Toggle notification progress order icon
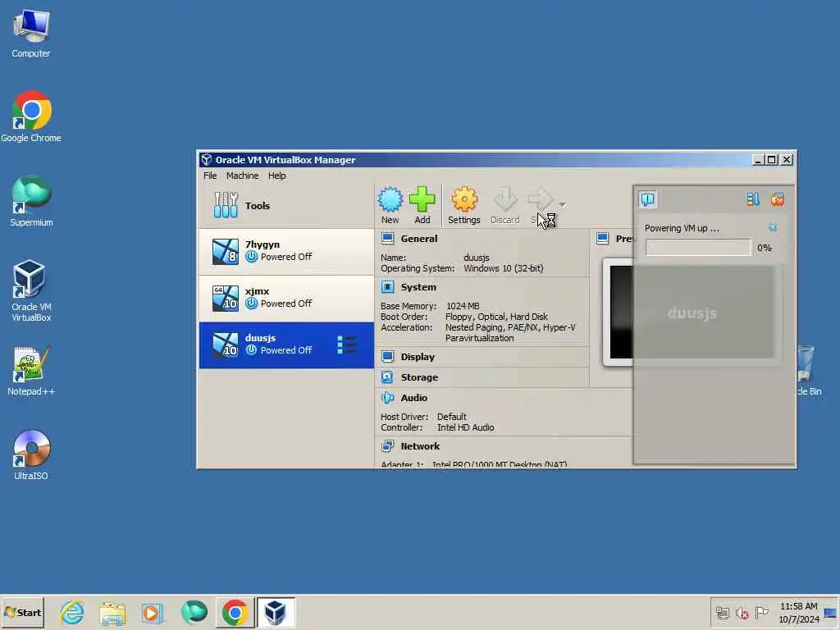The image size is (840, 630). (753, 200)
